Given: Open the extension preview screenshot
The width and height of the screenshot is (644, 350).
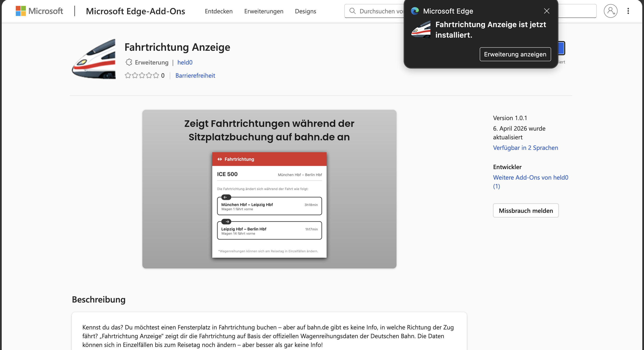Looking at the screenshot, I should 269,189.
